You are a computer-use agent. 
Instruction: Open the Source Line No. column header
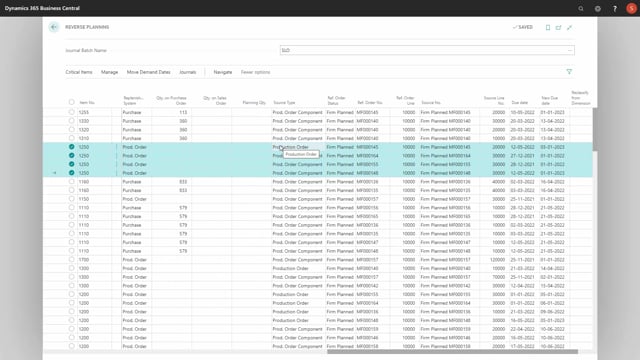[x=494, y=100]
